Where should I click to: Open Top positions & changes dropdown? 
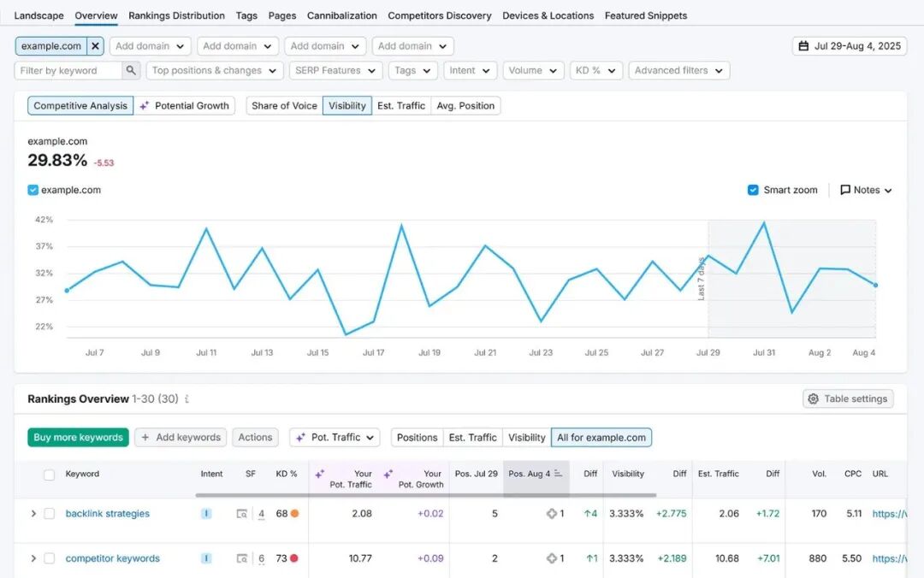click(x=215, y=71)
